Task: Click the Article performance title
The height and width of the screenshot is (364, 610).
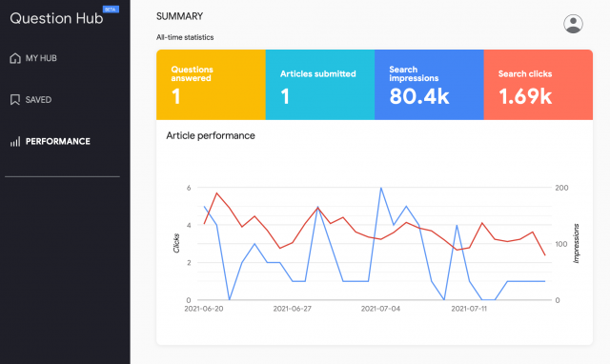Action: point(211,135)
